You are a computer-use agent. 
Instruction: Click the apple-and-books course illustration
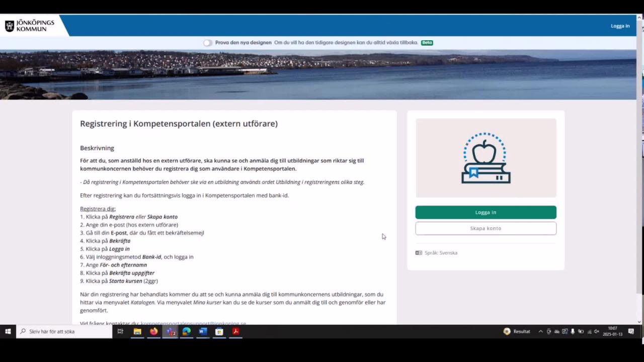coord(486,157)
